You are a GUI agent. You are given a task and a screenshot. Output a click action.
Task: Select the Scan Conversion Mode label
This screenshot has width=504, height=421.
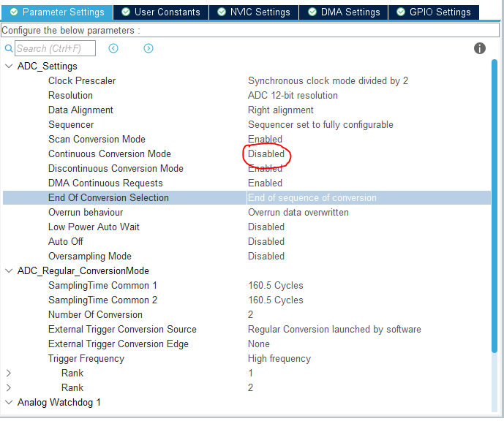pyautogui.click(x=97, y=140)
